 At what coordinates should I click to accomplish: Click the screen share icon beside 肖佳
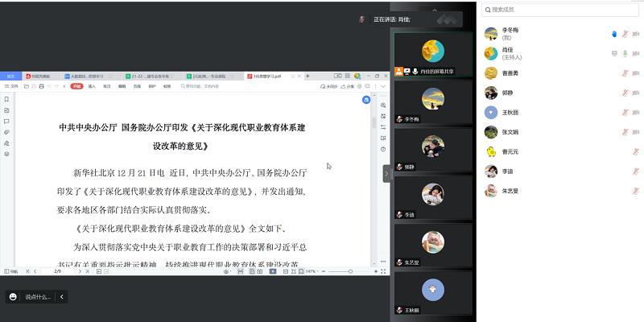tap(613, 53)
